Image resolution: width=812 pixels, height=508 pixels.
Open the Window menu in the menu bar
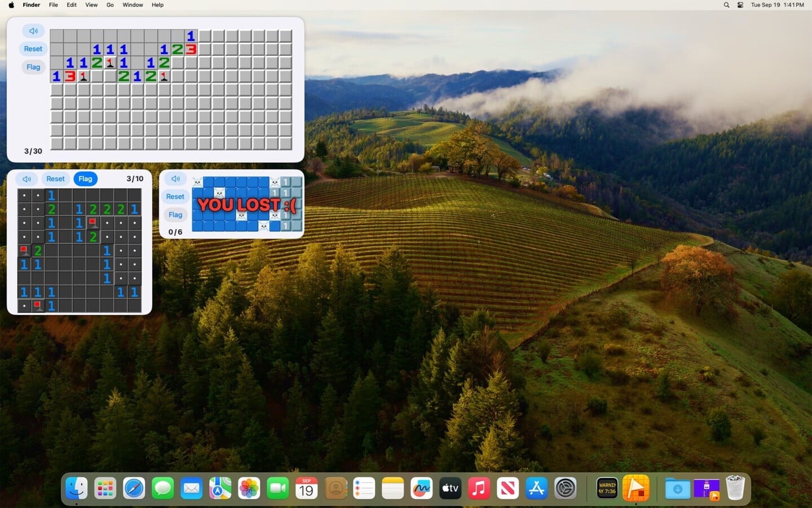(132, 5)
